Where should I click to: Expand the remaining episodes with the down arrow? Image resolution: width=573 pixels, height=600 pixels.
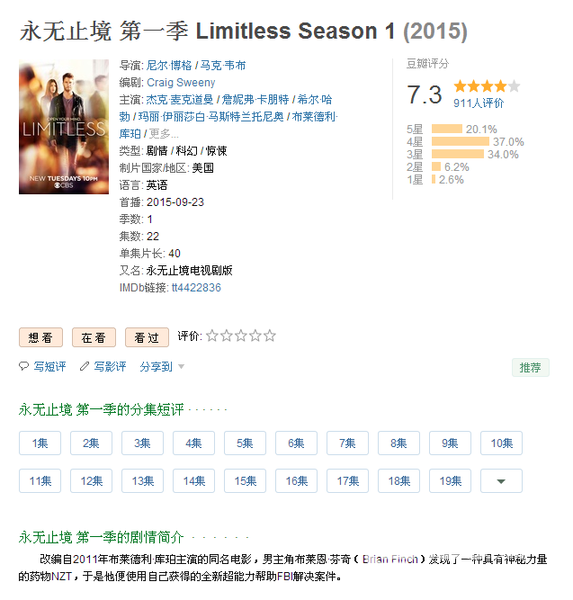tap(501, 481)
